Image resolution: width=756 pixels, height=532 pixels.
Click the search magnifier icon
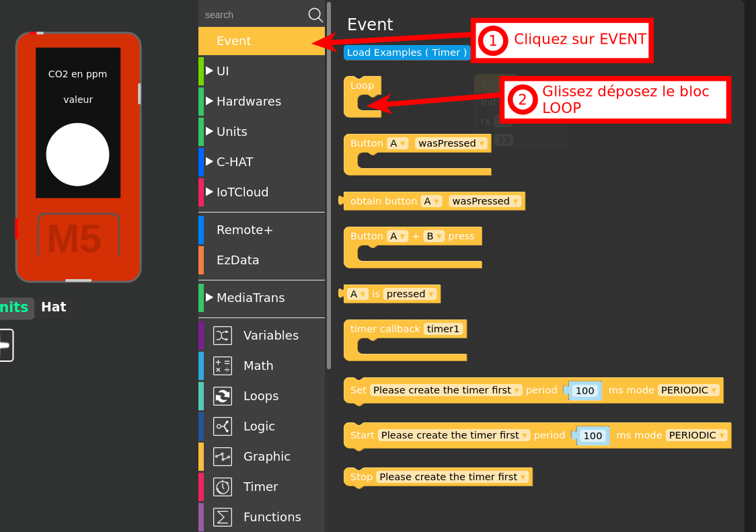(315, 15)
